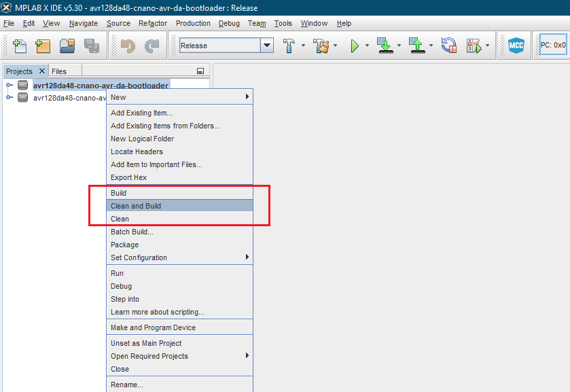Click the MPLAB X title bar logo
Viewport: 570px width, 392px height.
pos(6,7)
